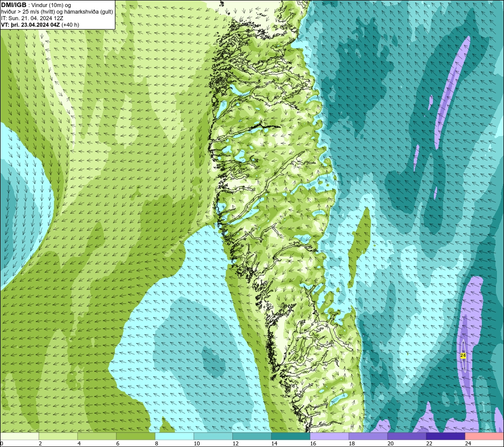504x447 pixels.
Task: Click scale label 22
Action: coord(429,443)
